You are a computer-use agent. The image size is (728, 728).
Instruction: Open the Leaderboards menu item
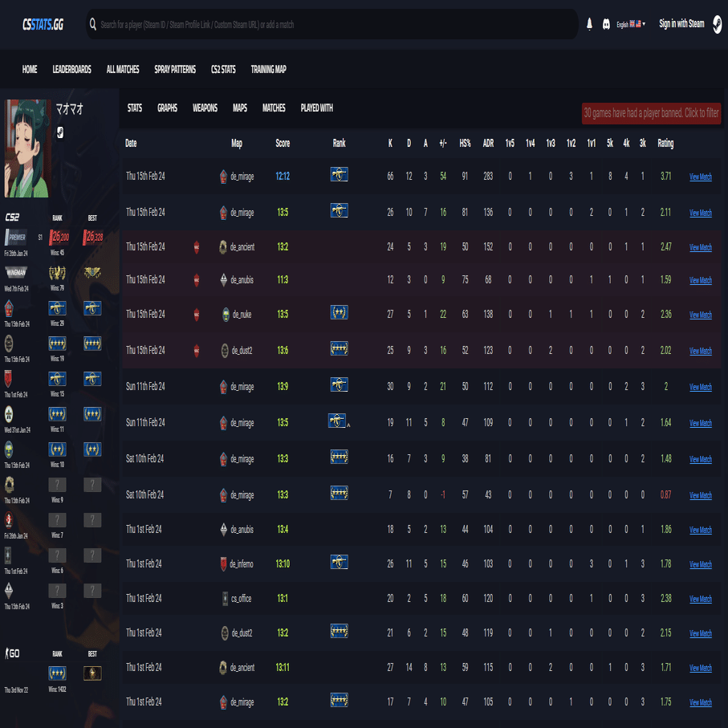coord(72,69)
